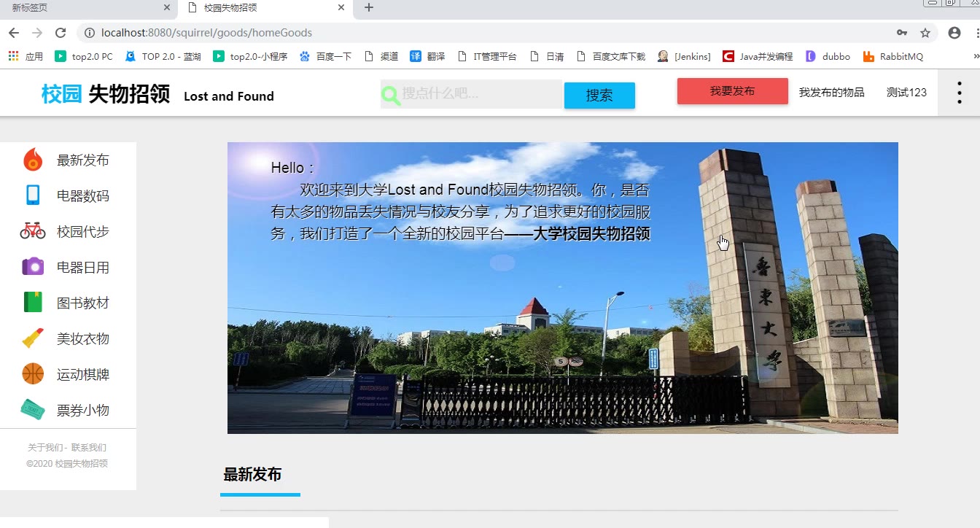
Task: Click the red 我要发布 button
Action: (x=733, y=91)
